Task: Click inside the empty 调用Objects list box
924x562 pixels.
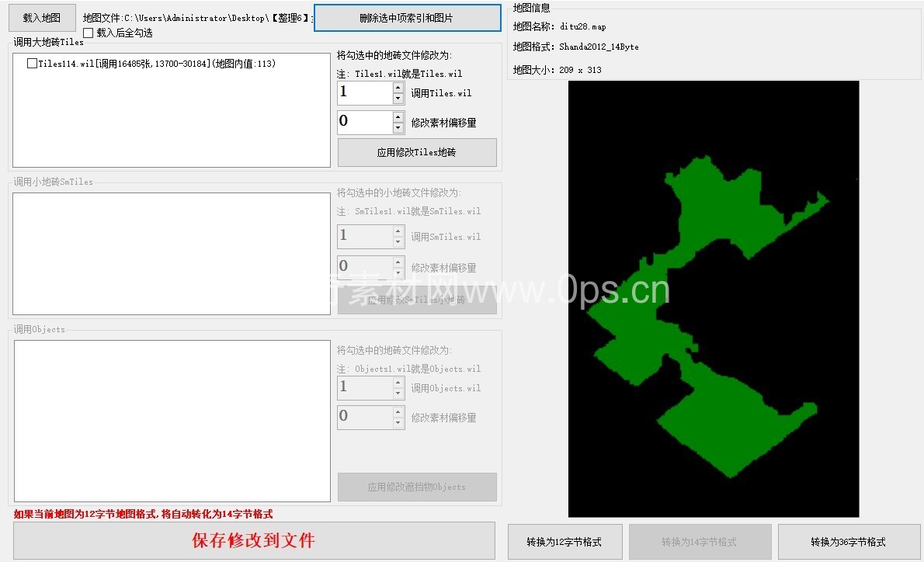Action: pos(172,421)
